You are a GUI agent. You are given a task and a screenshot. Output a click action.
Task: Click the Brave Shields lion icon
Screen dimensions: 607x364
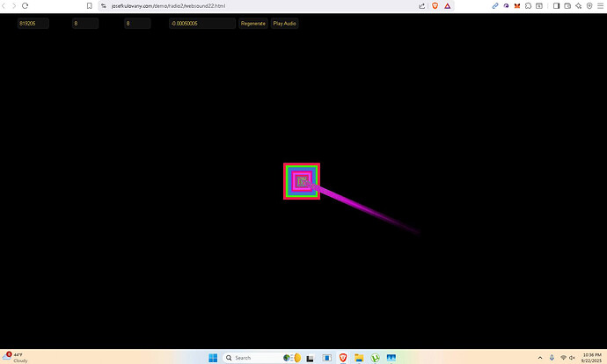[435, 5]
